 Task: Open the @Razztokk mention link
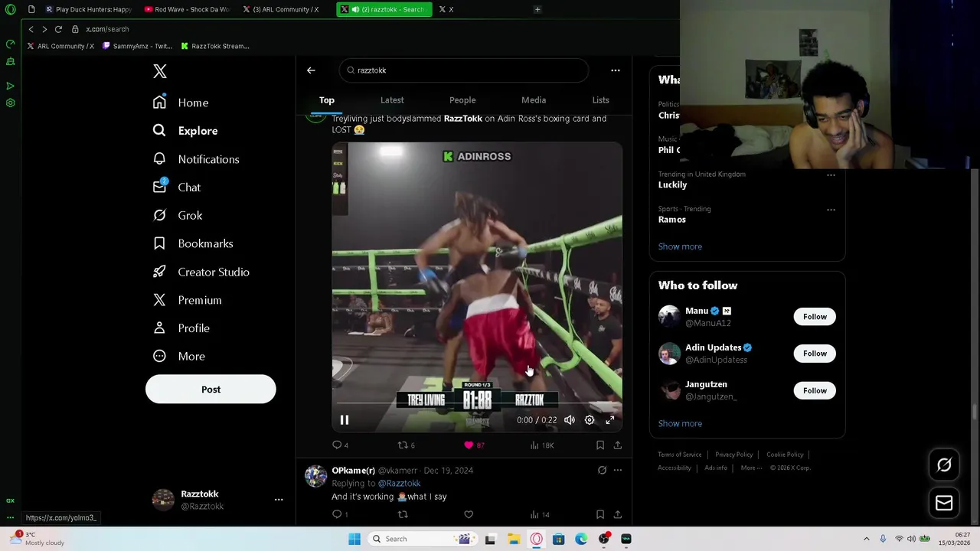(399, 484)
